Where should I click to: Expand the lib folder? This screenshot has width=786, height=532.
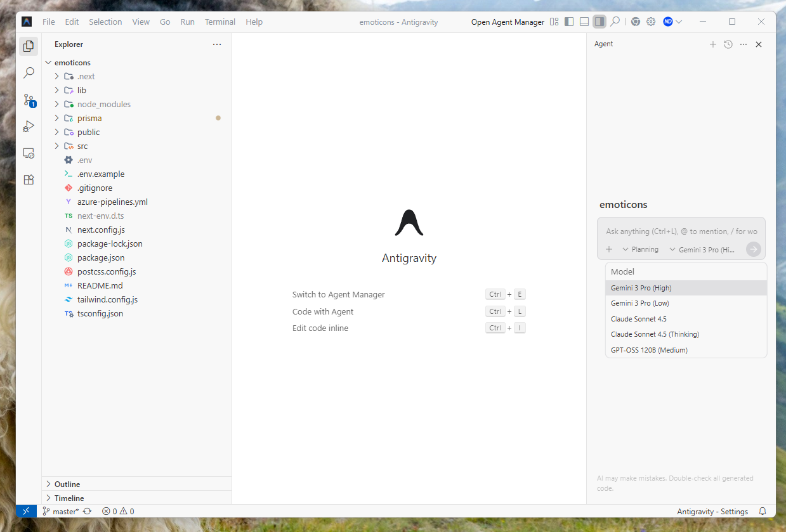(x=56, y=90)
